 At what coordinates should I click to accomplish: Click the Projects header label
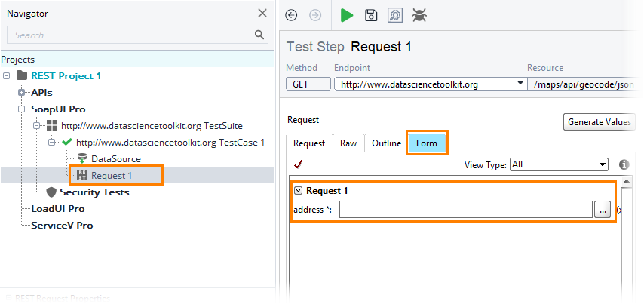(17, 60)
